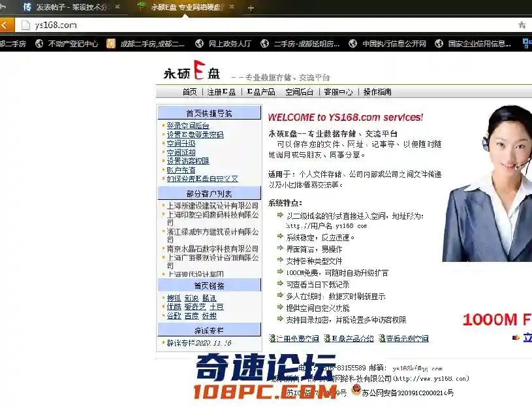
Task: Click WELCOME to YS168.com services heading
Action: (345, 118)
